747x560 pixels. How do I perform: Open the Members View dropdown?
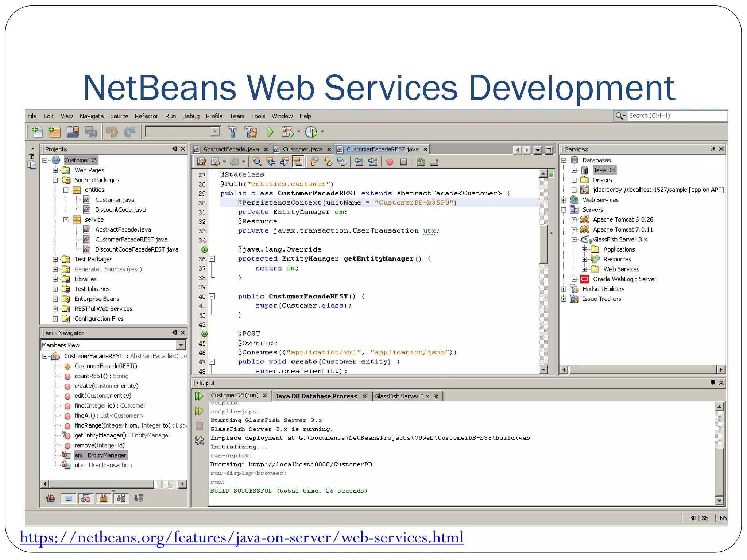181,345
